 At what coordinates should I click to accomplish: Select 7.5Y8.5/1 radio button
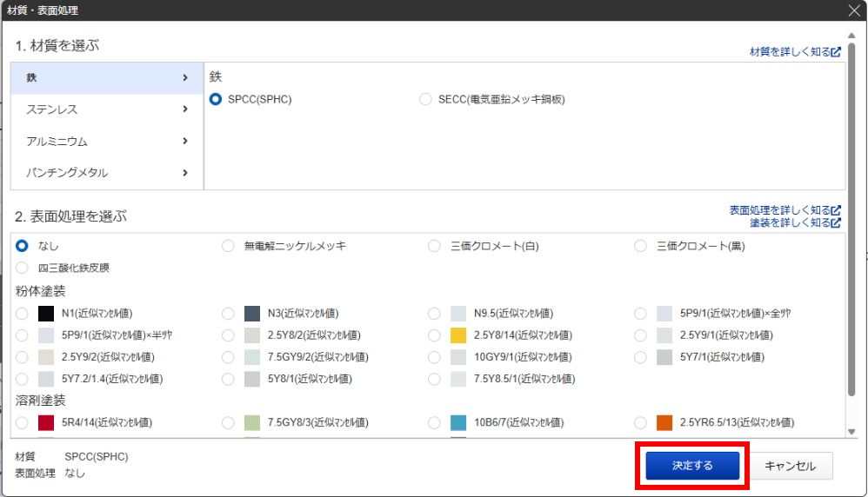coord(435,379)
